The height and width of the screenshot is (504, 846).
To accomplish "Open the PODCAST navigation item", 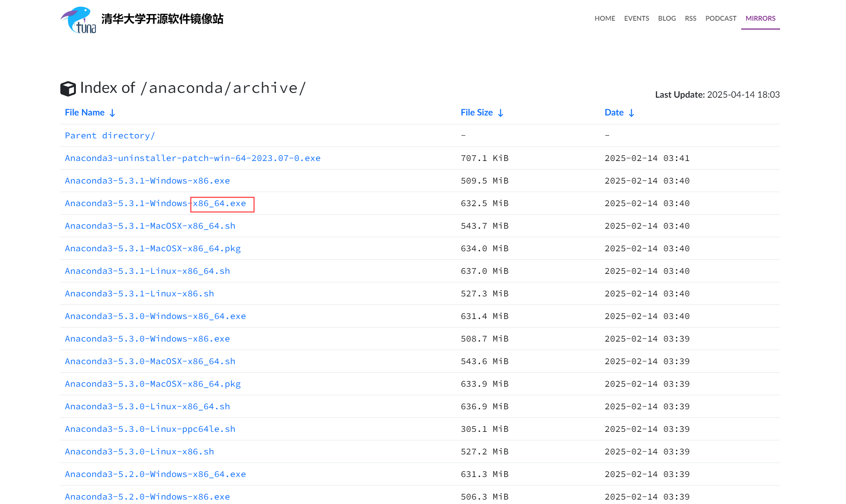I will (x=721, y=18).
